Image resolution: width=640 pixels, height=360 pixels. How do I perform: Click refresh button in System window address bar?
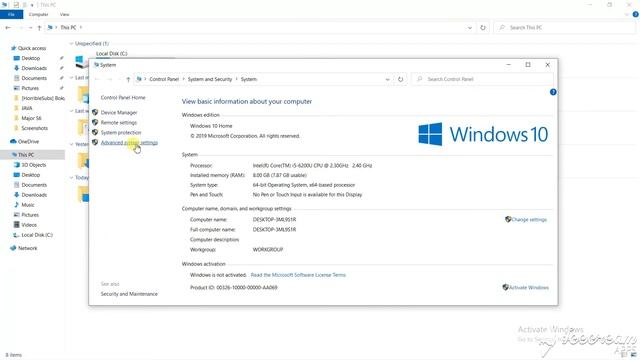click(400, 79)
